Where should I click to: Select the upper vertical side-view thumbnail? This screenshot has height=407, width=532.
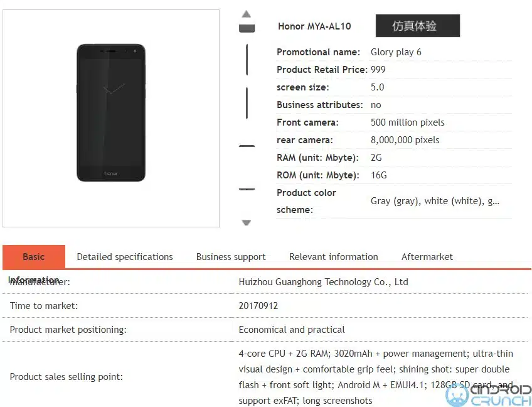(x=247, y=60)
